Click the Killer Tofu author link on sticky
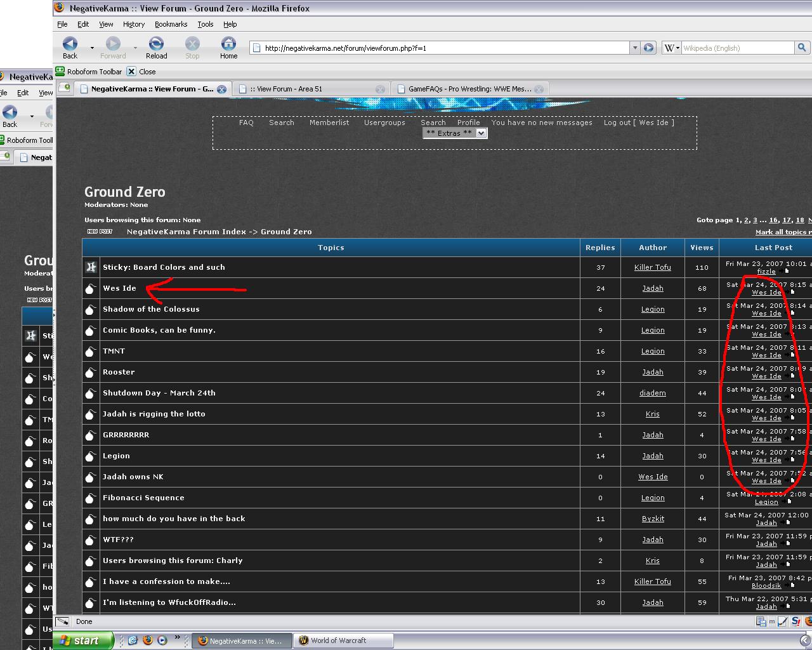 pos(652,267)
